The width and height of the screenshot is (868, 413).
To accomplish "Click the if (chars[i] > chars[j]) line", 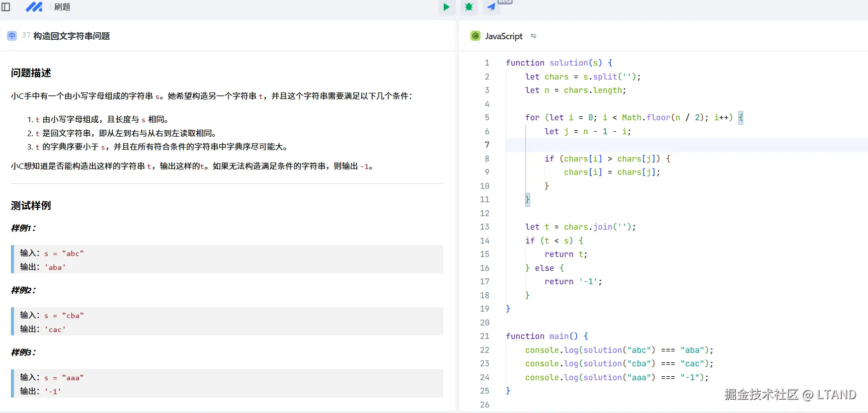I will (607, 159).
